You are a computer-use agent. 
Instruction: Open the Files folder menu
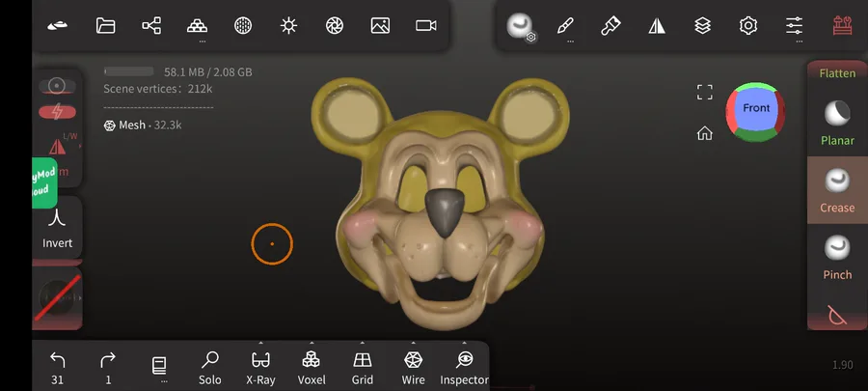tap(105, 25)
